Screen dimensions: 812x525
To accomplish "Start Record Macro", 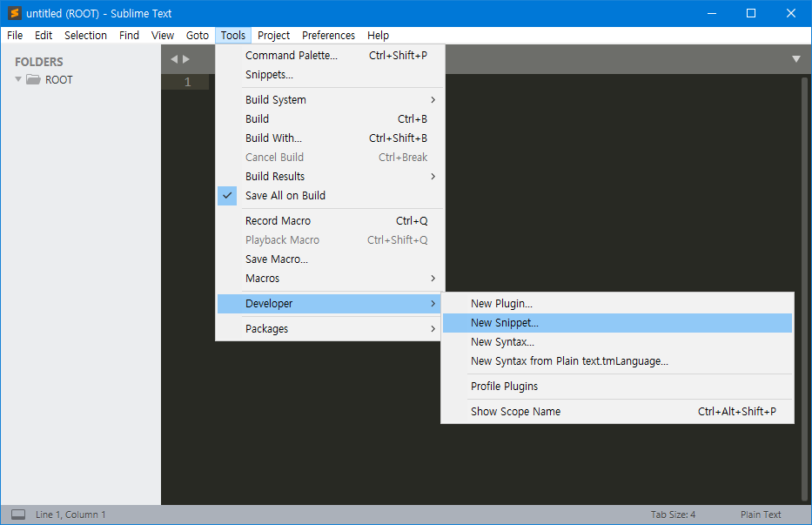I will pos(331,221).
